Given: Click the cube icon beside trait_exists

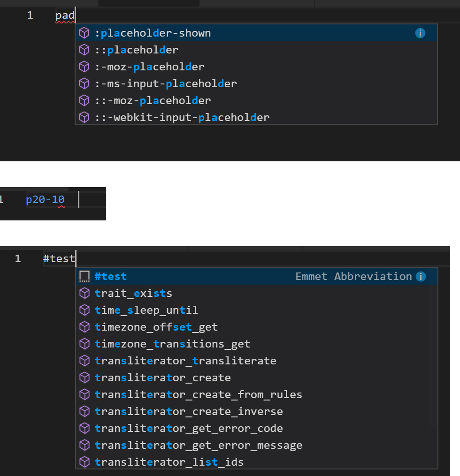Looking at the screenshot, I should point(84,293).
